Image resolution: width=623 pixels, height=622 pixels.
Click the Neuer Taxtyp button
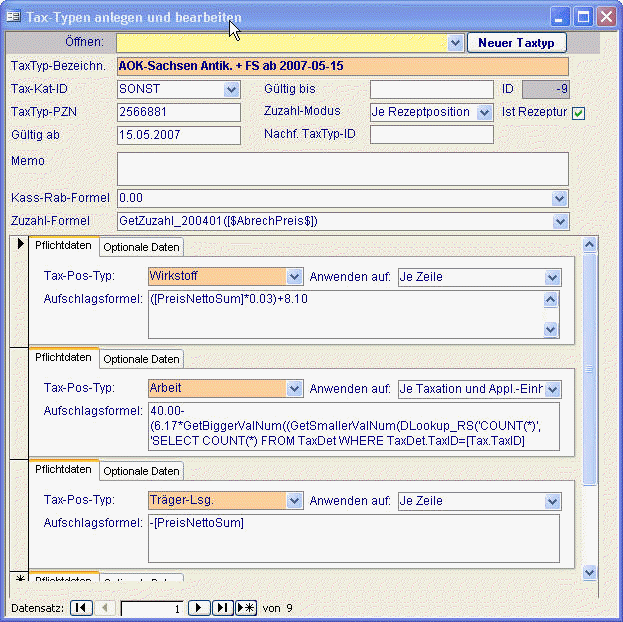[517, 43]
